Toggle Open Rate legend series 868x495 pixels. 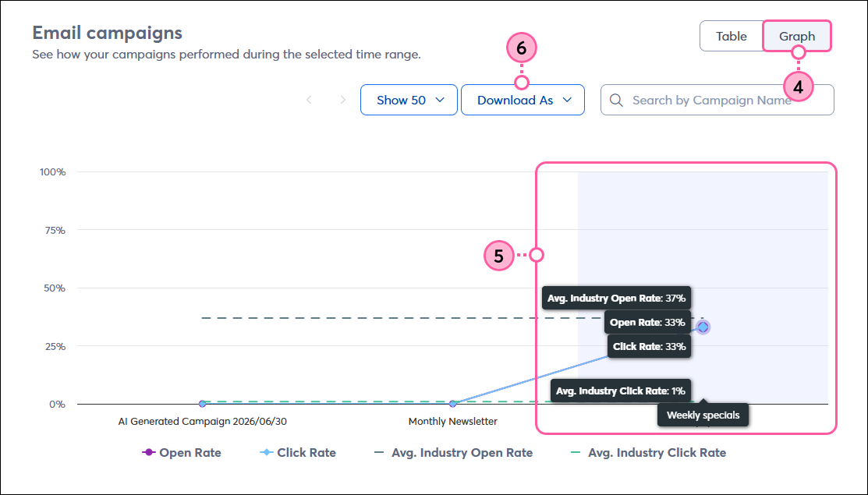[x=182, y=452]
